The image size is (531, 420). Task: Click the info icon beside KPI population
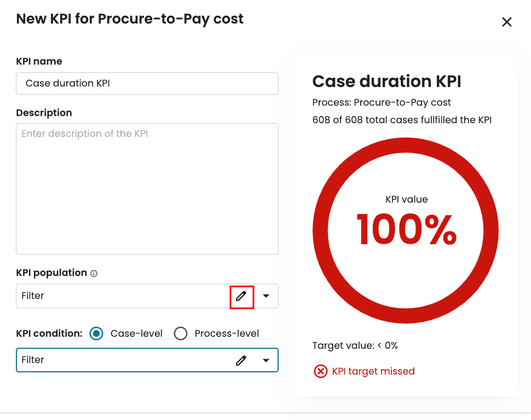click(x=94, y=273)
